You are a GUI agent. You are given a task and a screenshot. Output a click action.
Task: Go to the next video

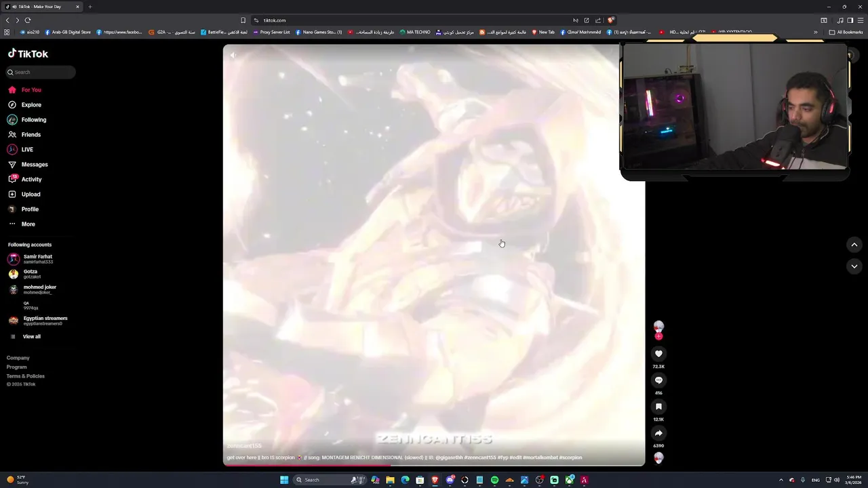[854, 266]
